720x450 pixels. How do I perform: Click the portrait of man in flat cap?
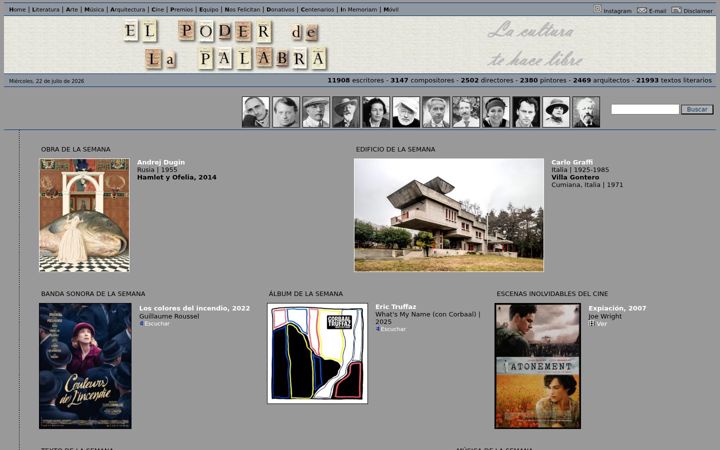pos(316,112)
